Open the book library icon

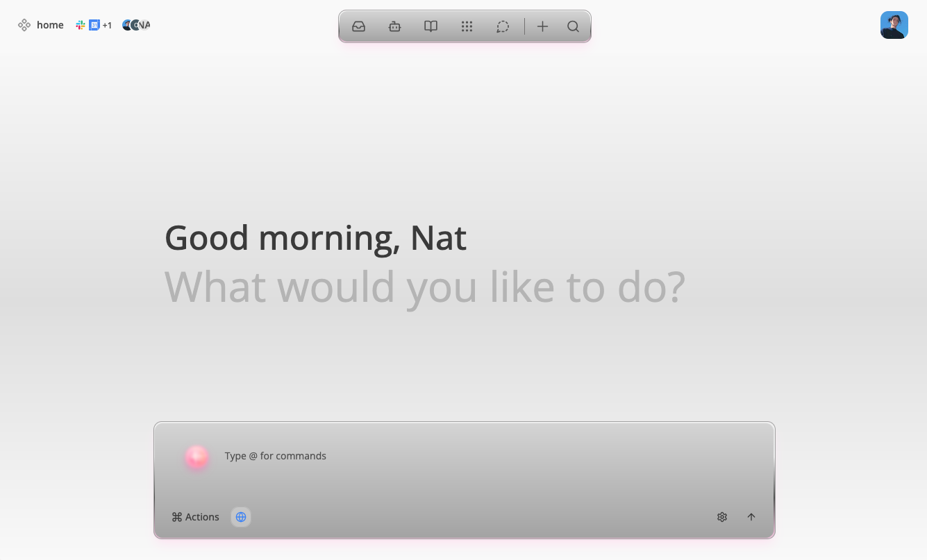click(x=431, y=26)
